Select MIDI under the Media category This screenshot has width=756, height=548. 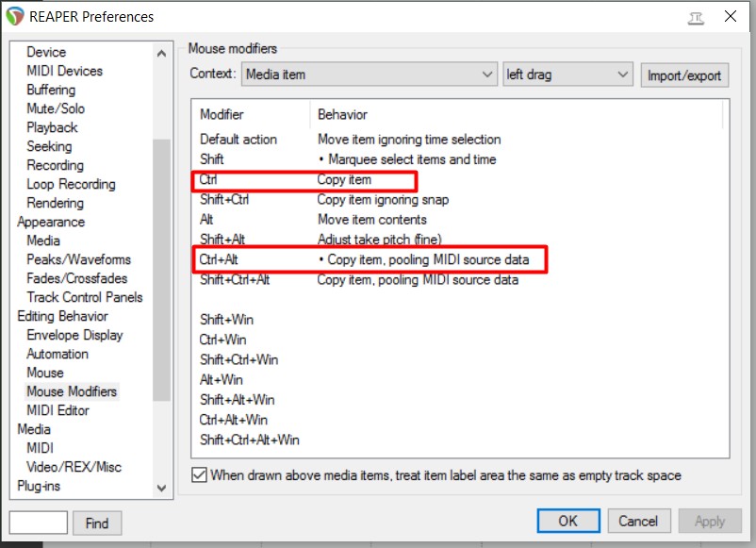pos(40,448)
